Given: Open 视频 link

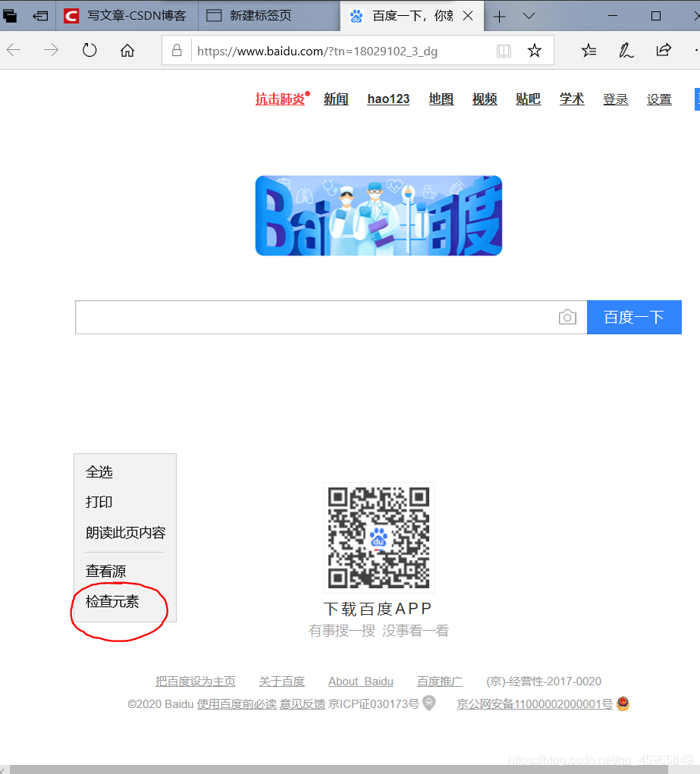Looking at the screenshot, I should (x=485, y=99).
